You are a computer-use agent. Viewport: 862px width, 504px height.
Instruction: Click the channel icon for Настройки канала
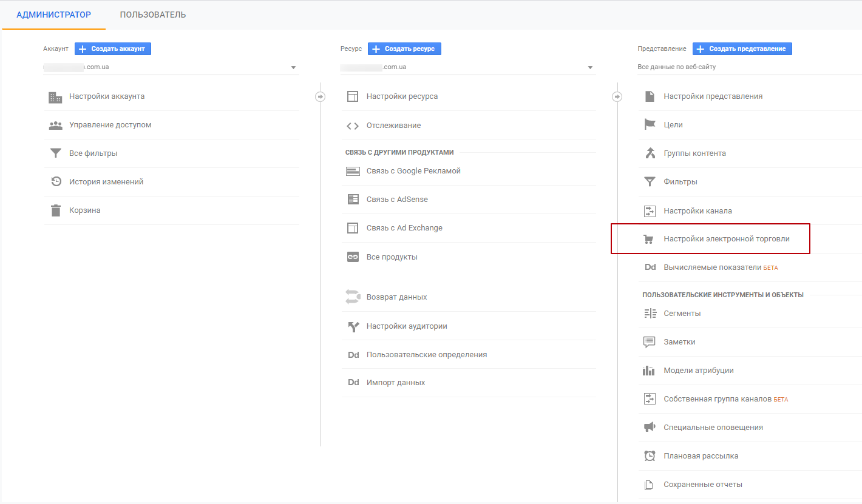click(650, 211)
